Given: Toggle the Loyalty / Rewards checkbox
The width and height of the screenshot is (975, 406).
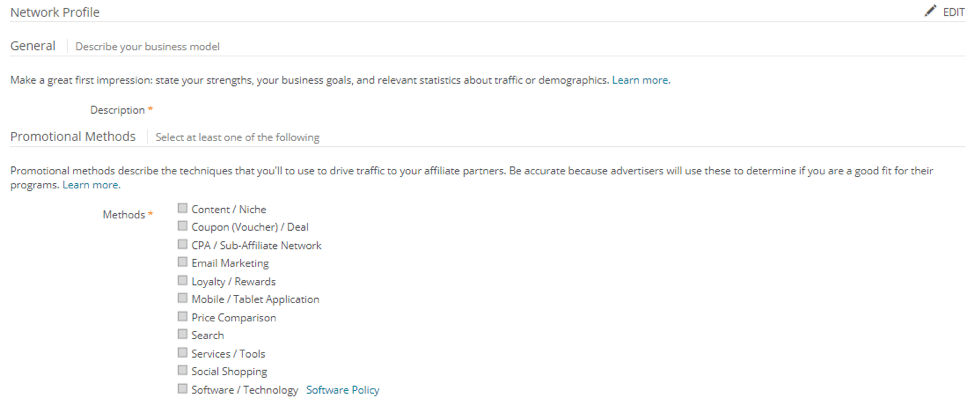Looking at the screenshot, I should (183, 281).
